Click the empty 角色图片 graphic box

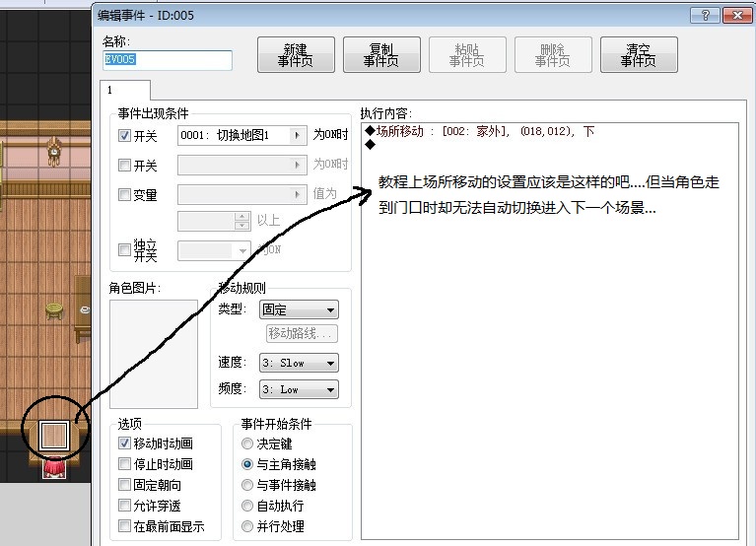coord(154,354)
